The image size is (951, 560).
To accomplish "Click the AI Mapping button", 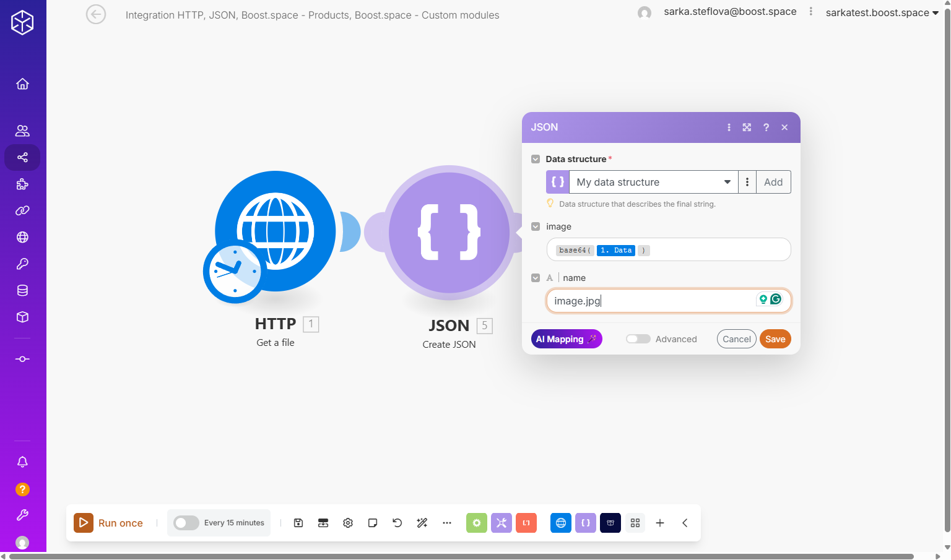I will (x=567, y=339).
